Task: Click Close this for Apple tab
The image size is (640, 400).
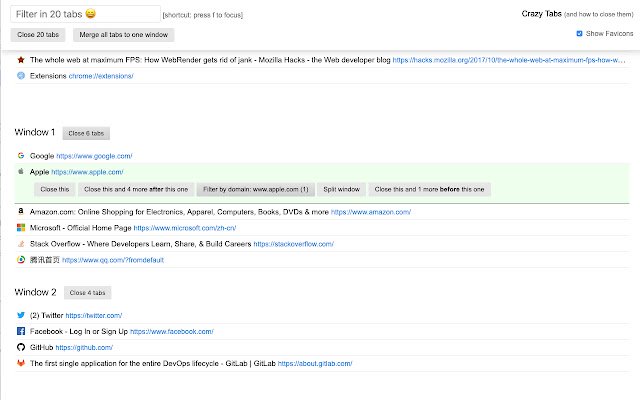Action: [x=55, y=189]
